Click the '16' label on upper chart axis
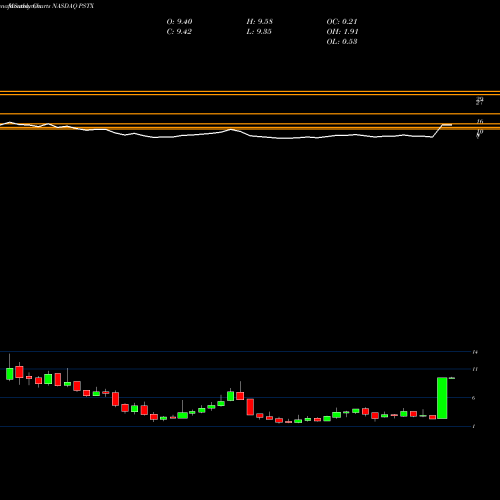 480,121
